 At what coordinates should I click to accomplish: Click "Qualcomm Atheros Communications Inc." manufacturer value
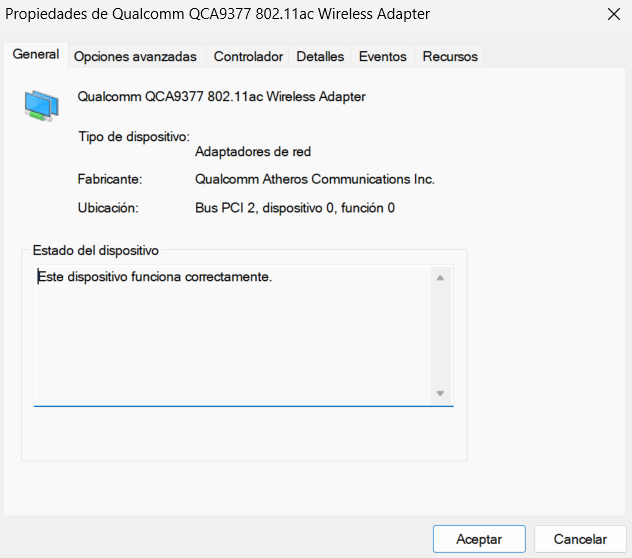point(315,179)
